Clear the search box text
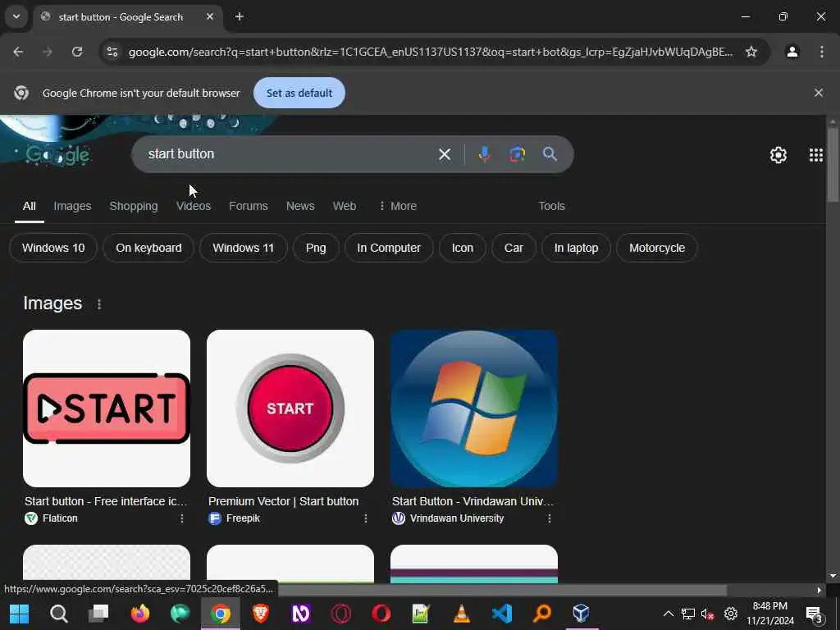This screenshot has width=840, height=630. coord(444,154)
